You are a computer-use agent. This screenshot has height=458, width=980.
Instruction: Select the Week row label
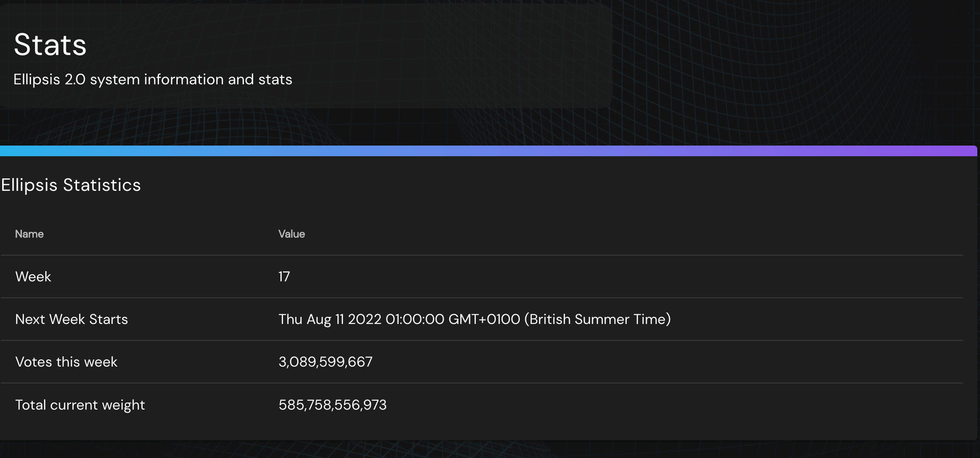tap(33, 276)
